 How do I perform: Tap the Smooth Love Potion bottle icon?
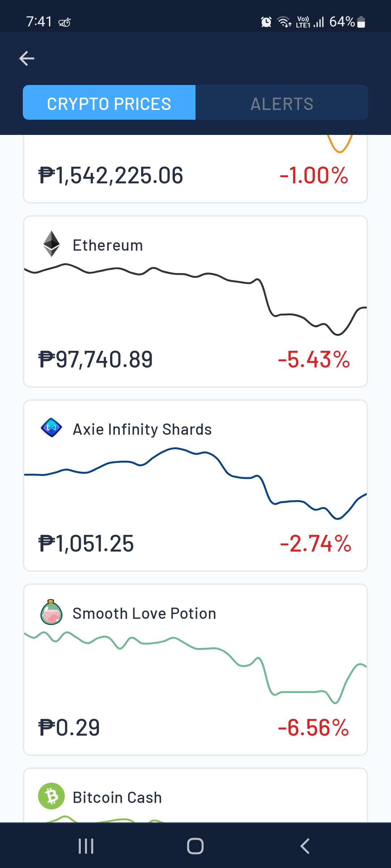[51, 612]
